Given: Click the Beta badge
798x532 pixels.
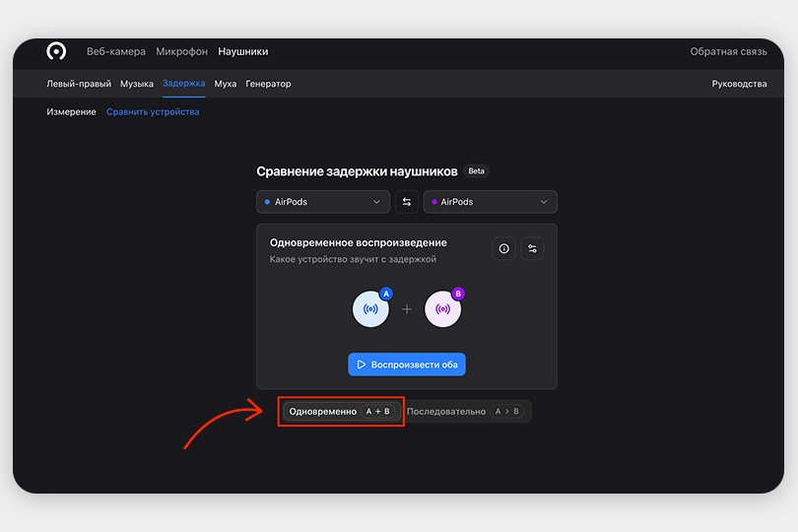Looking at the screenshot, I should [476, 171].
